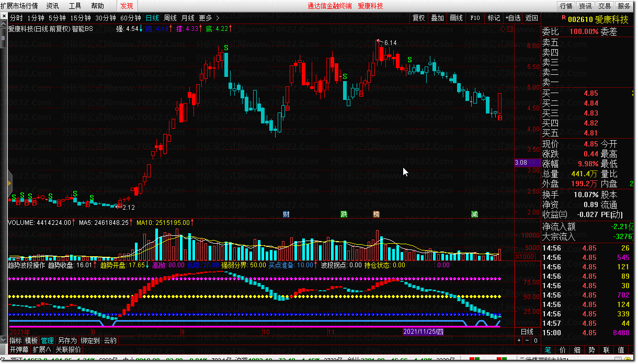Select the 分时 intraday period

16,18
